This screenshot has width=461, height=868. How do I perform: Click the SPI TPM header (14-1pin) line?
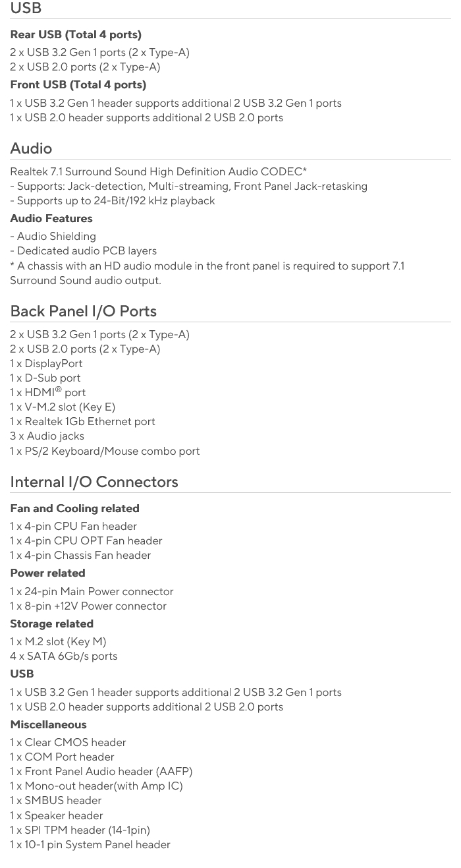click(80, 830)
